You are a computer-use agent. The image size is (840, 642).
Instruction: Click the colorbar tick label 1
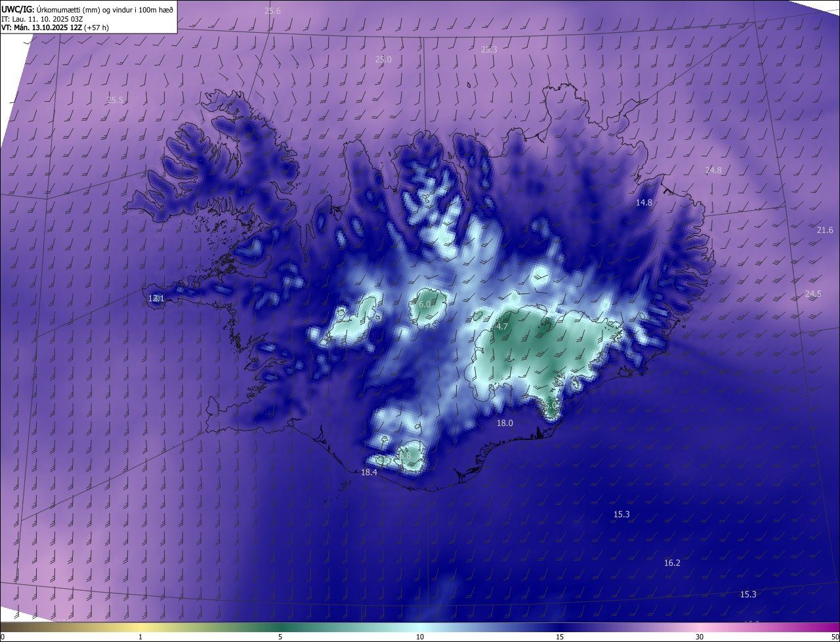coord(140,637)
